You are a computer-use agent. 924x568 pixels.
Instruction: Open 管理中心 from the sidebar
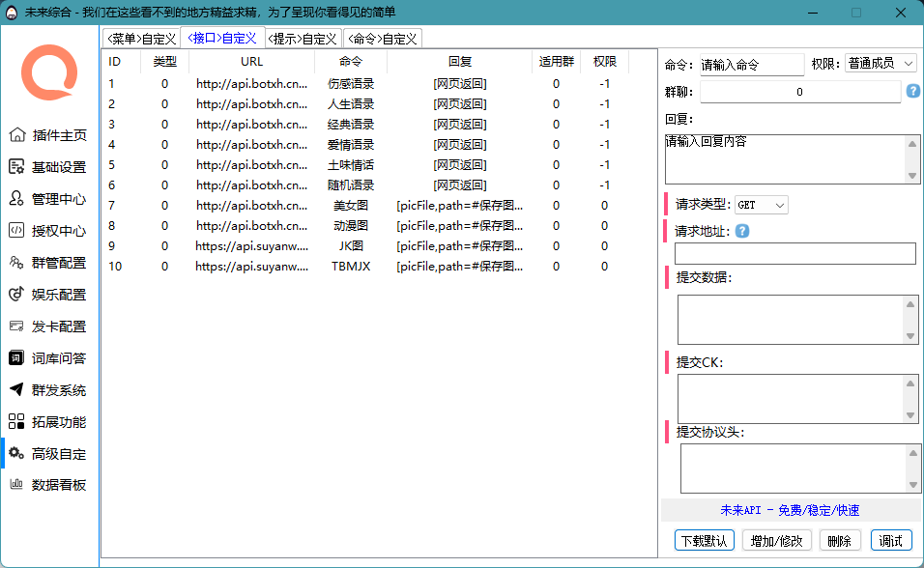(17, 199)
